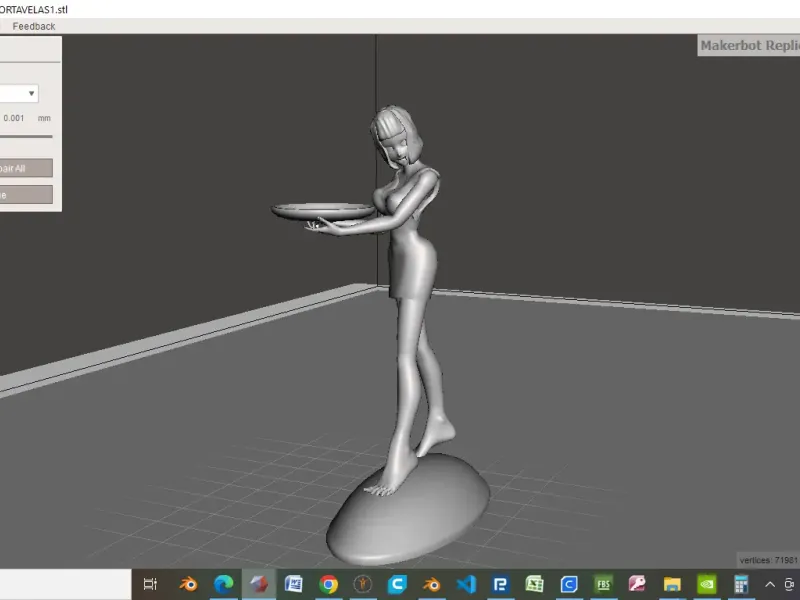Open Task View on the taskbar

150,584
